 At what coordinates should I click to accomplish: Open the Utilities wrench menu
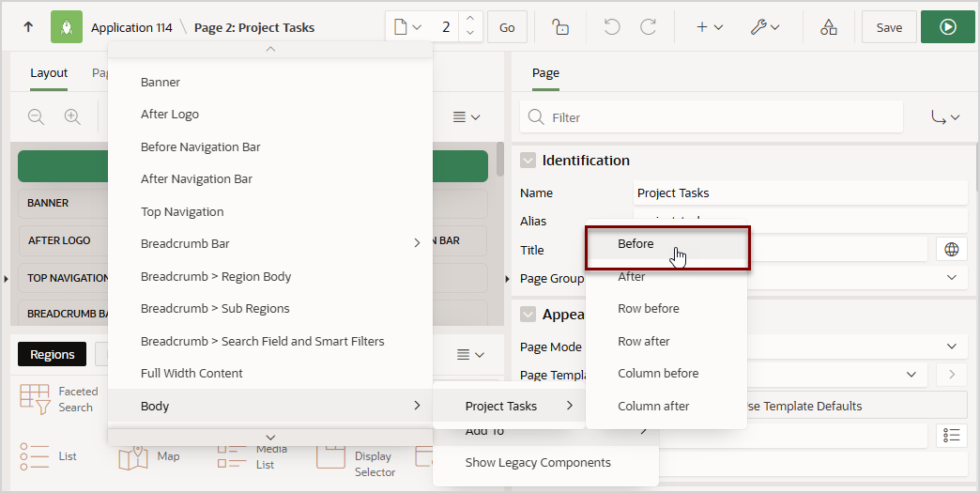[765, 27]
